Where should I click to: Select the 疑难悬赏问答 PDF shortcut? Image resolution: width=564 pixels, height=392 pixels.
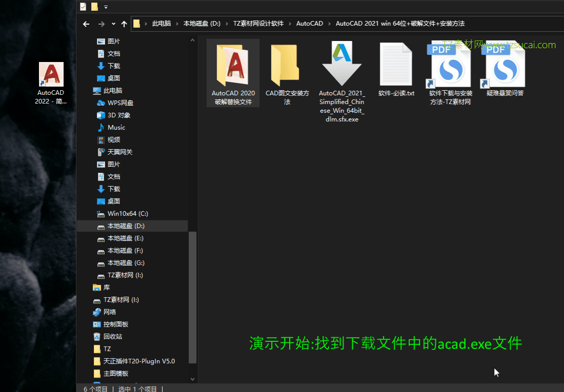coord(505,69)
